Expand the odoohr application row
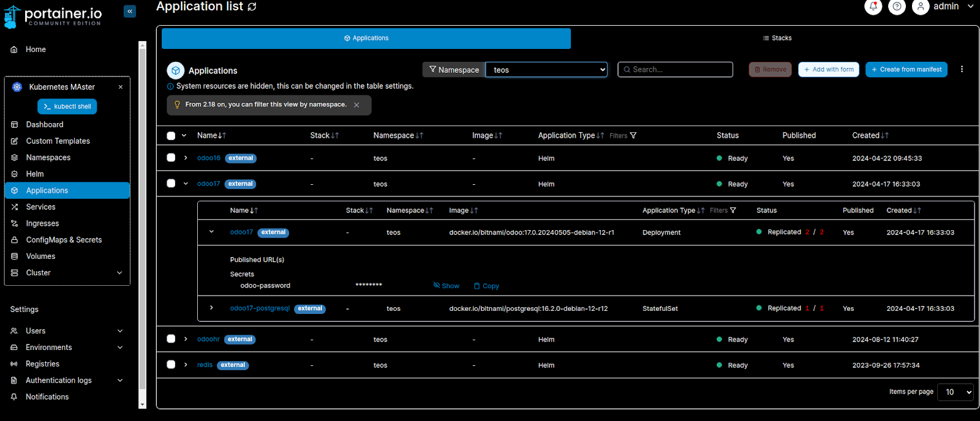The image size is (980, 421). pyautogui.click(x=186, y=339)
